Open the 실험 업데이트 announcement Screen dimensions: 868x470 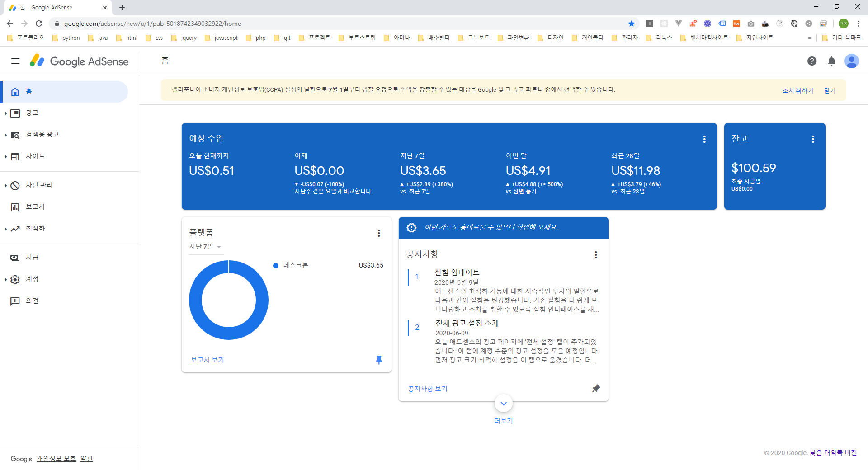click(x=457, y=273)
